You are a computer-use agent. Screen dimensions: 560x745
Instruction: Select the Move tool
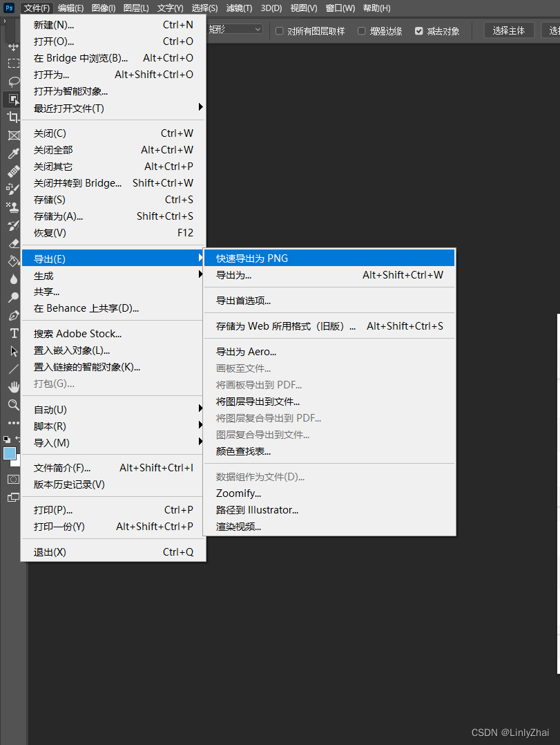point(13,47)
